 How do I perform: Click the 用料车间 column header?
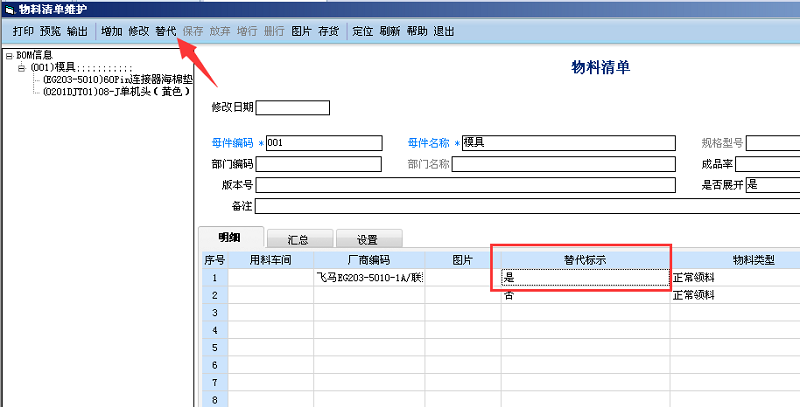click(270, 260)
